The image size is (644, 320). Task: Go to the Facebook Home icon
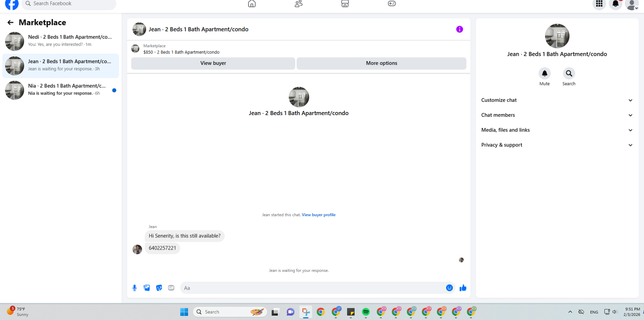pos(252,4)
